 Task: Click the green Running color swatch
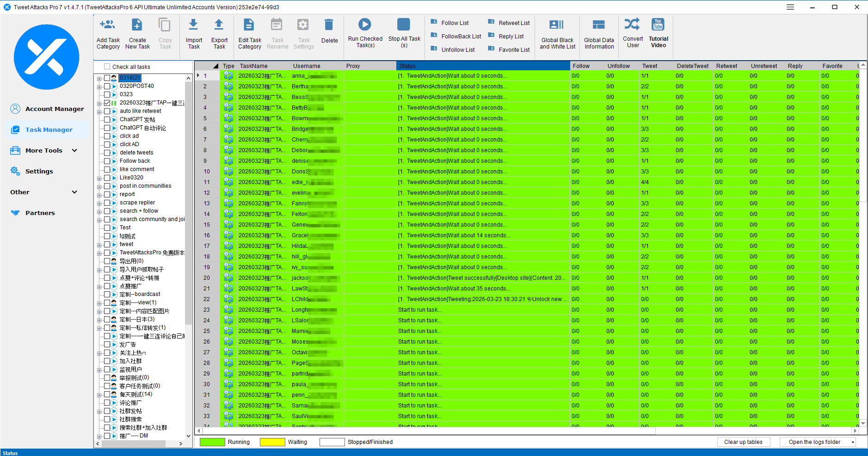coord(212,442)
